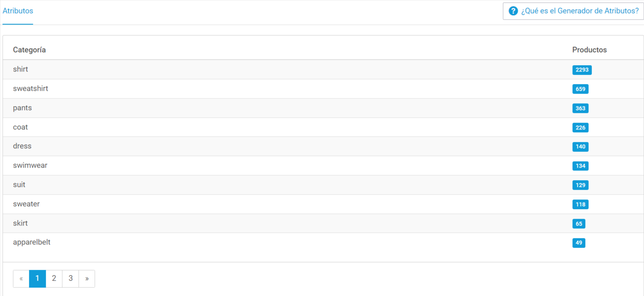Jump to pagination page 2
The image size is (644, 296).
point(54,279)
